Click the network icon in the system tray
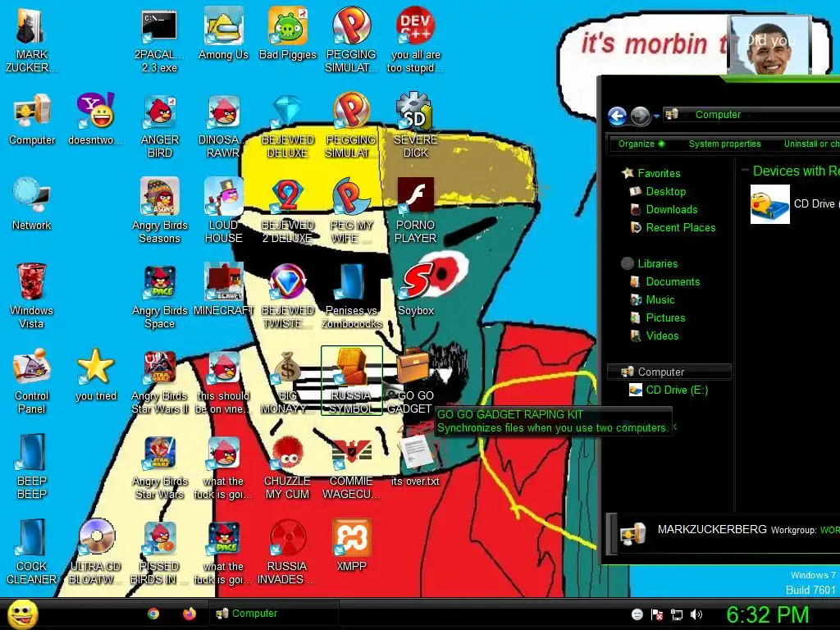The height and width of the screenshot is (630, 840). pyautogui.click(x=677, y=614)
